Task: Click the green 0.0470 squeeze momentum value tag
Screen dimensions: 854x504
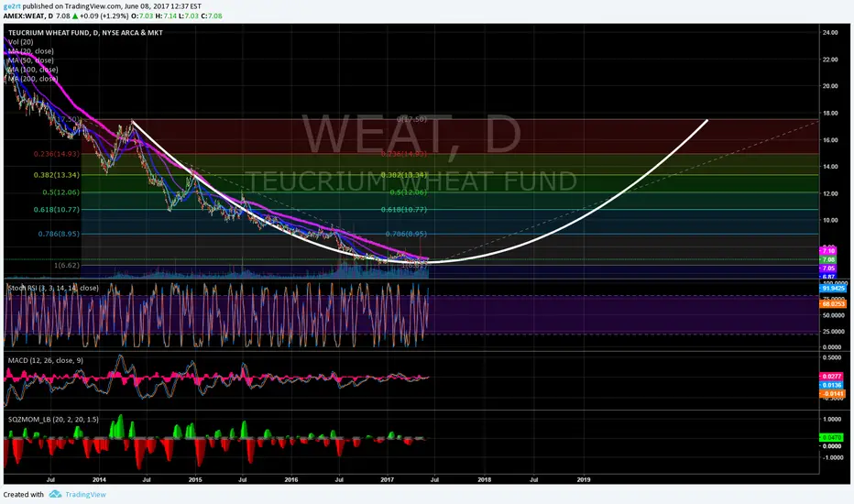Action: coord(832,437)
